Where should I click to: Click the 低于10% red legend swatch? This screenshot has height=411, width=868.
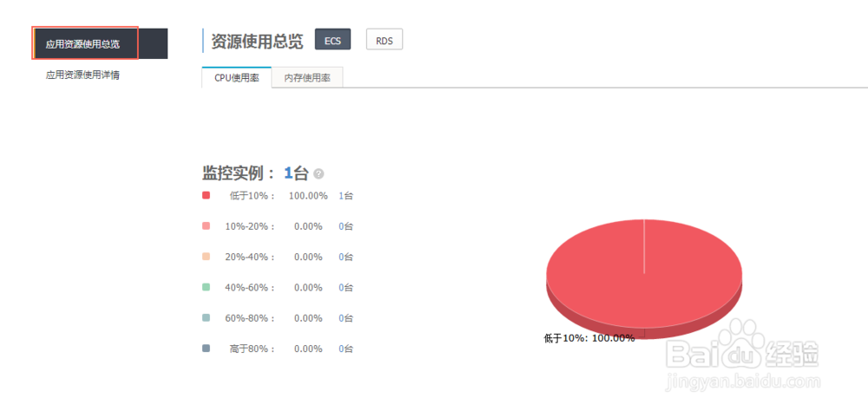click(207, 195)
